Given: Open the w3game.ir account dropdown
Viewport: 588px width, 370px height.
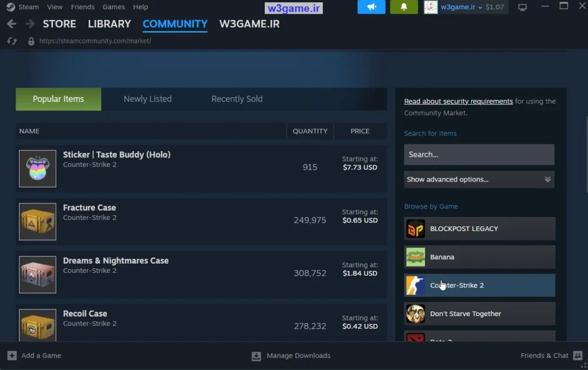Looking at the screenshot, I should 462,7.
